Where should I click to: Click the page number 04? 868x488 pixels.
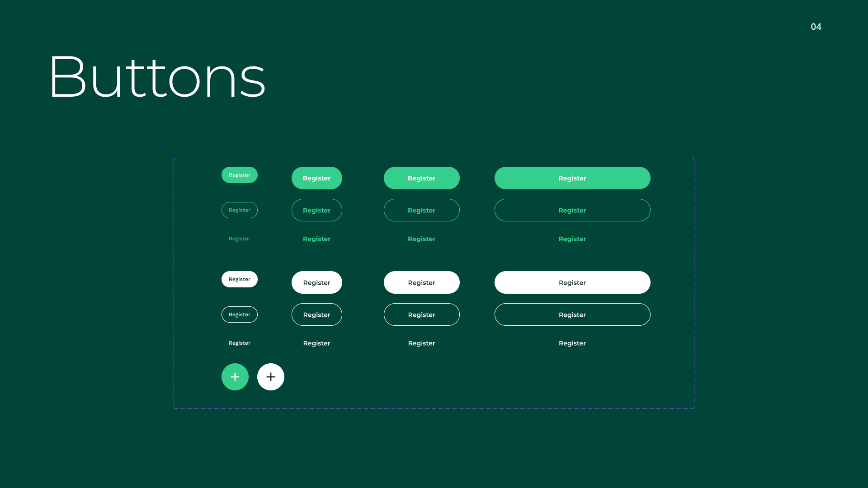(816, 27)
